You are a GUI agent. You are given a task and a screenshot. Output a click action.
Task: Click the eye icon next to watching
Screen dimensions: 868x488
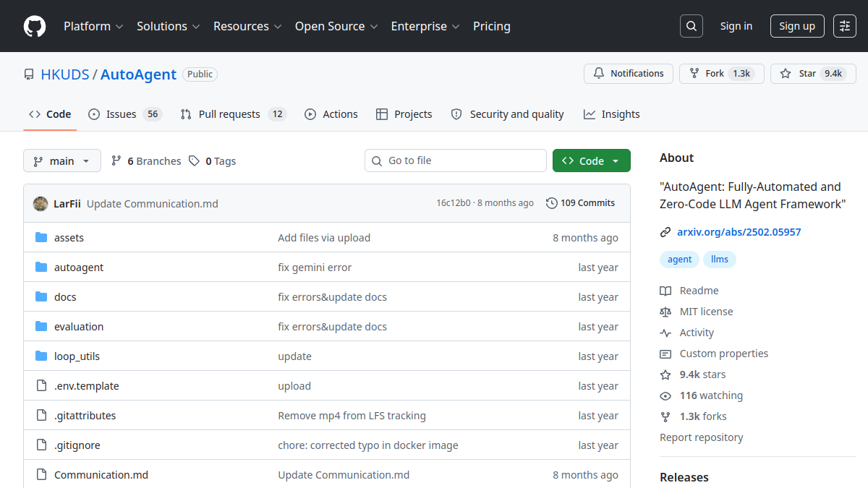click(x=665, y=395)
